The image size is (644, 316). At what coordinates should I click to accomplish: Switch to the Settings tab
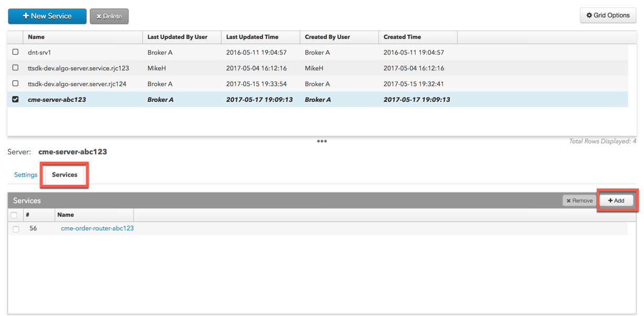26,175
